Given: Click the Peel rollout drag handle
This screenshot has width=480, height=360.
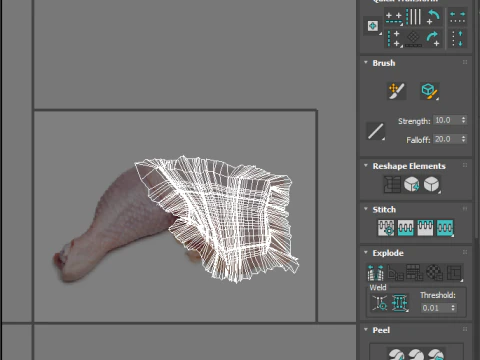Looking at the screenshot, I should pos(465,330).
